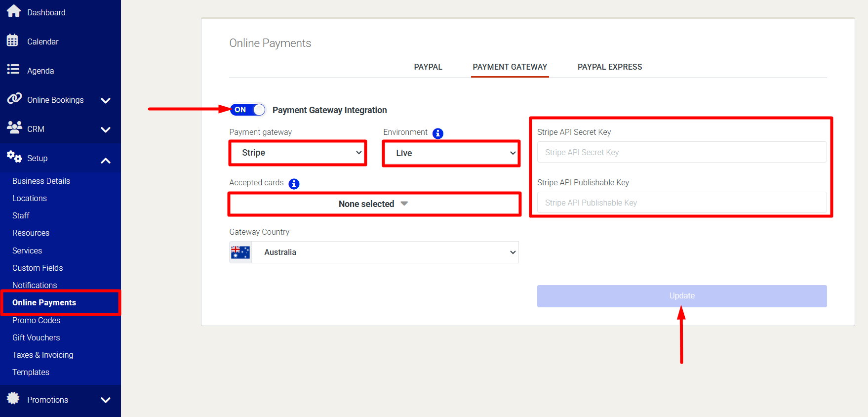868x417 pixels.
Task: Click the Gateway Country label
Action: tap(259, 232)
